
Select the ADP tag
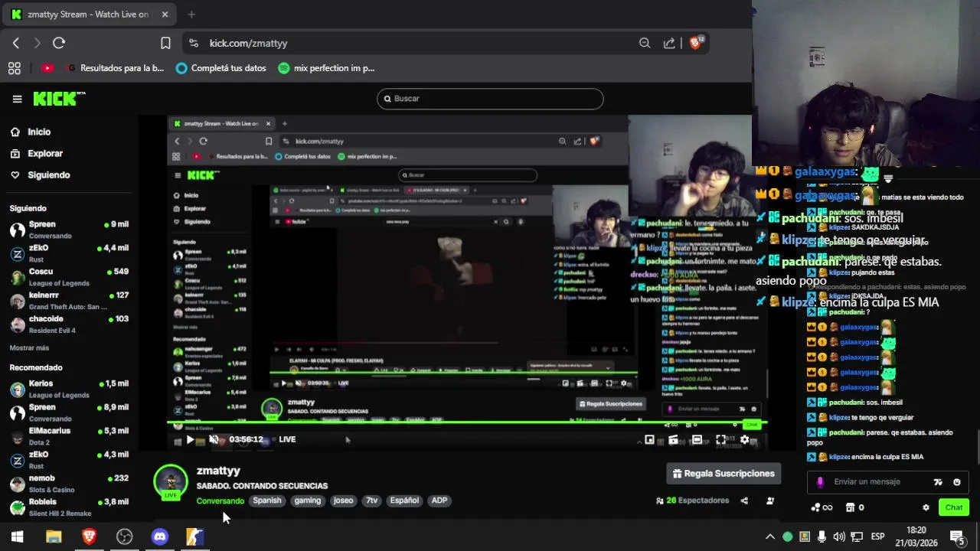coord(439,500)
